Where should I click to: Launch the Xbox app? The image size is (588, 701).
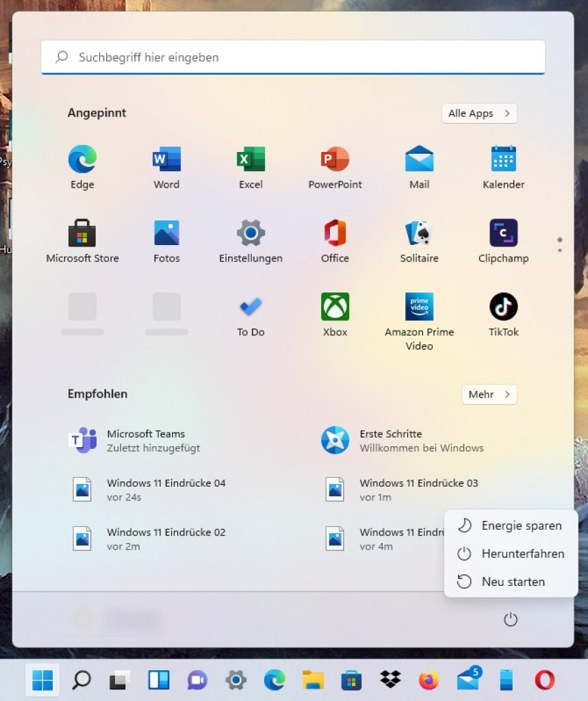point(335,315)
